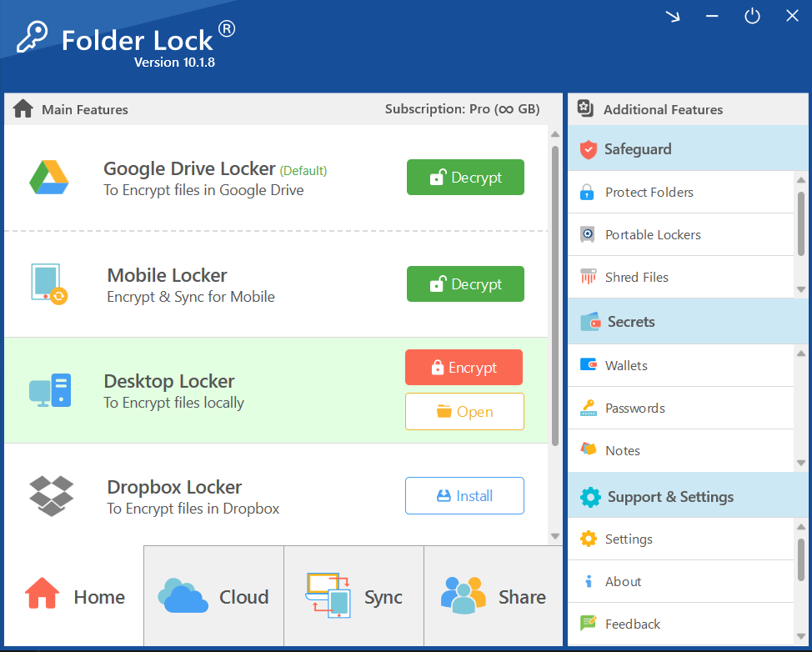
Task: Click the power button icon in title bar
Action: (752, 16)
